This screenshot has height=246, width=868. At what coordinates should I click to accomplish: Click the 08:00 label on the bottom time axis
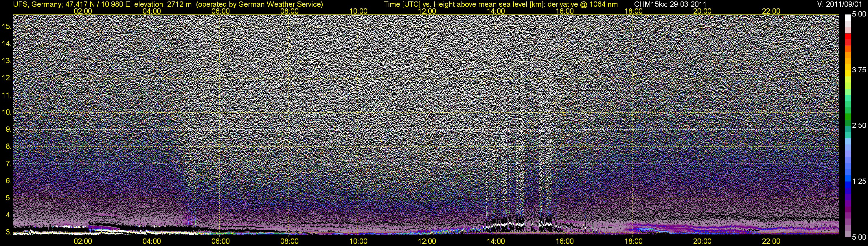pos(289,241)
